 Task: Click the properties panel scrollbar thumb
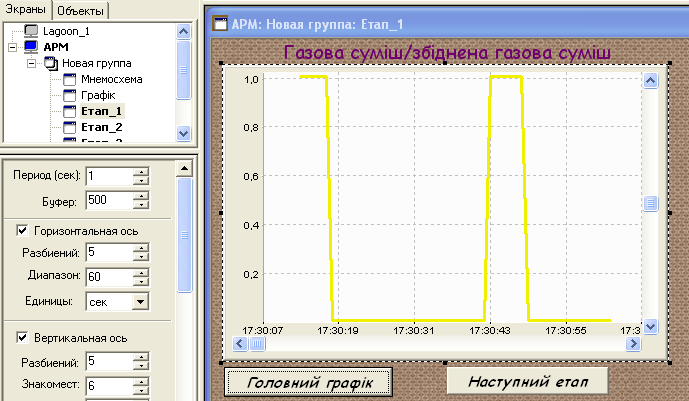tap(185, 235)
